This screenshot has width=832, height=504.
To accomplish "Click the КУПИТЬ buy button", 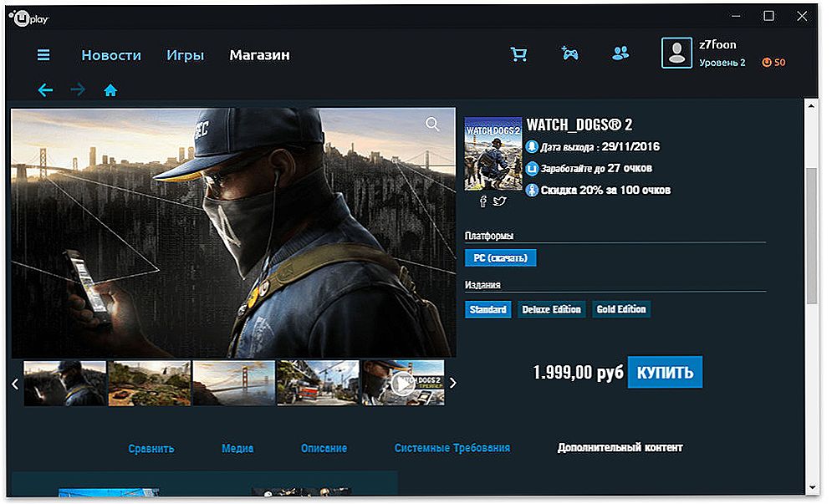I will click(665, 373).
